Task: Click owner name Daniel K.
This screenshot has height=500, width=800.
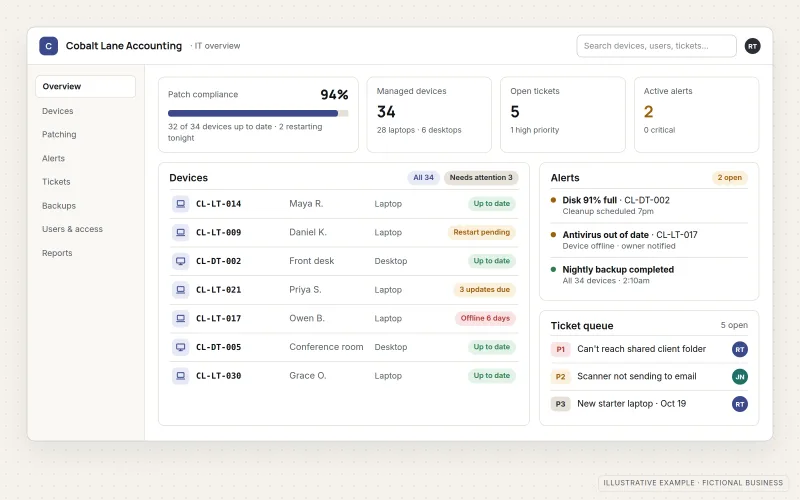Action: click(308, 232)
